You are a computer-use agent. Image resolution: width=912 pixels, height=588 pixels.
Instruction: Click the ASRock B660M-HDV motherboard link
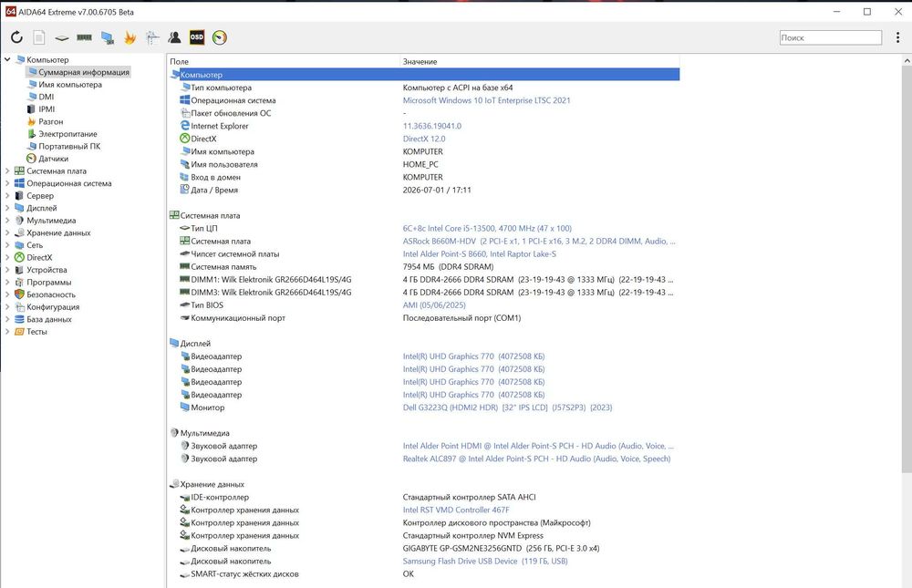tap(539, 241)
